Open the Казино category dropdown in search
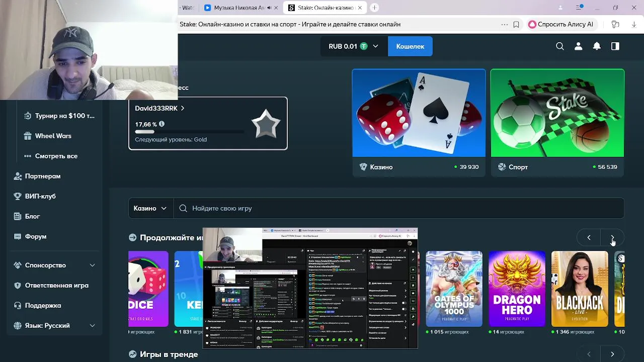 pyautogui.click(x=150, y=208)
